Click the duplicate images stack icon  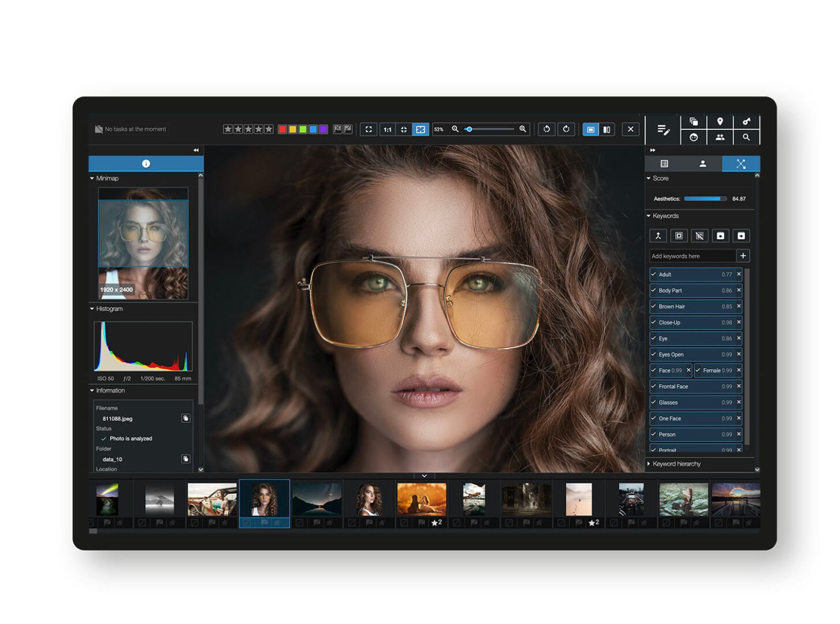point(693,122)
